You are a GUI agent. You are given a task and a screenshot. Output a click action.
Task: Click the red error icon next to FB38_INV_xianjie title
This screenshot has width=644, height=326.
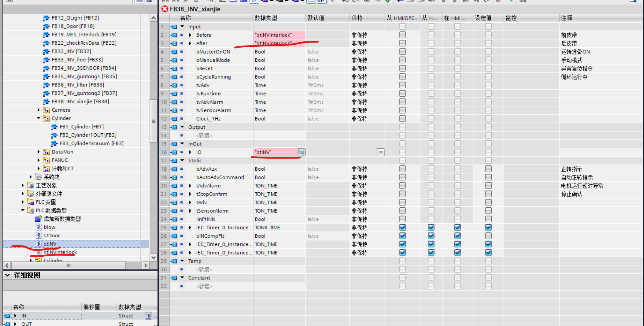(x=165, y=9)
